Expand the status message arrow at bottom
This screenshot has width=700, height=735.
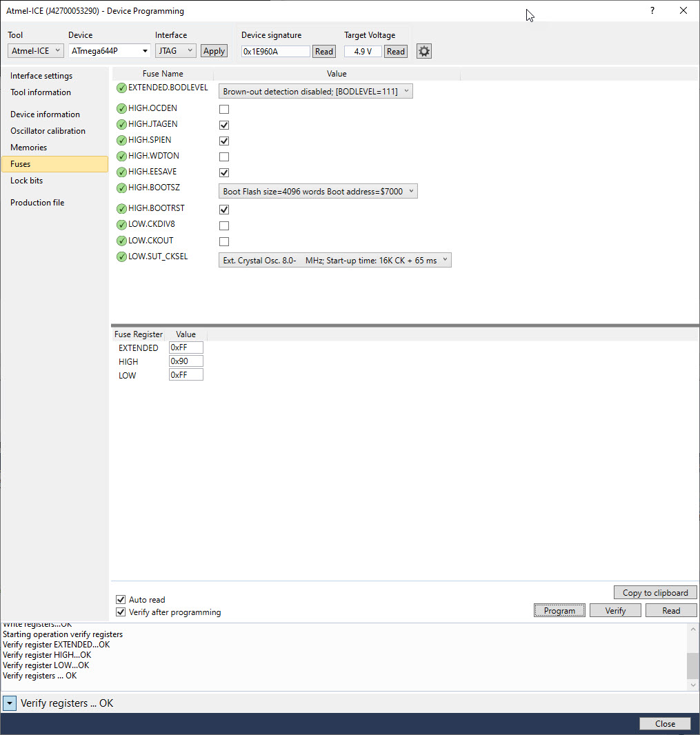point(10,703)
